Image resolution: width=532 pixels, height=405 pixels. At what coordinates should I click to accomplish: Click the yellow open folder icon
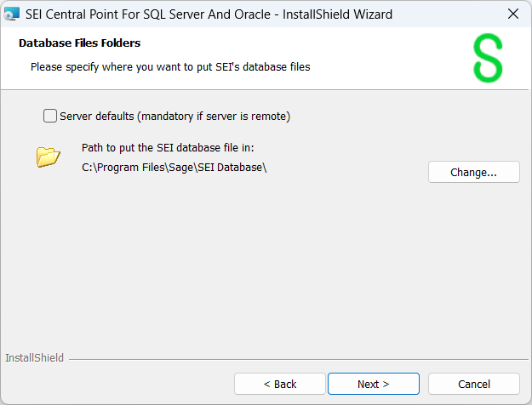point(49,157)
